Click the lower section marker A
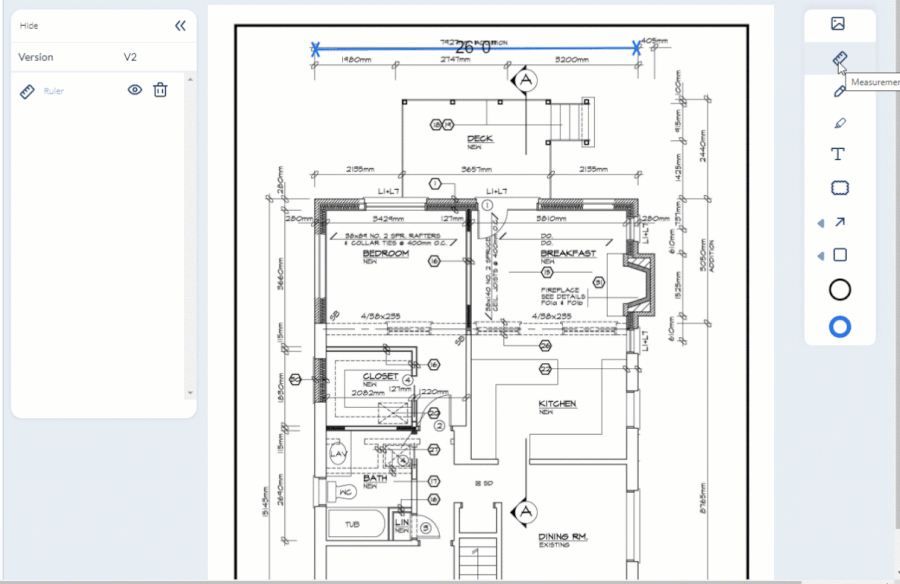 click(525, 512)
